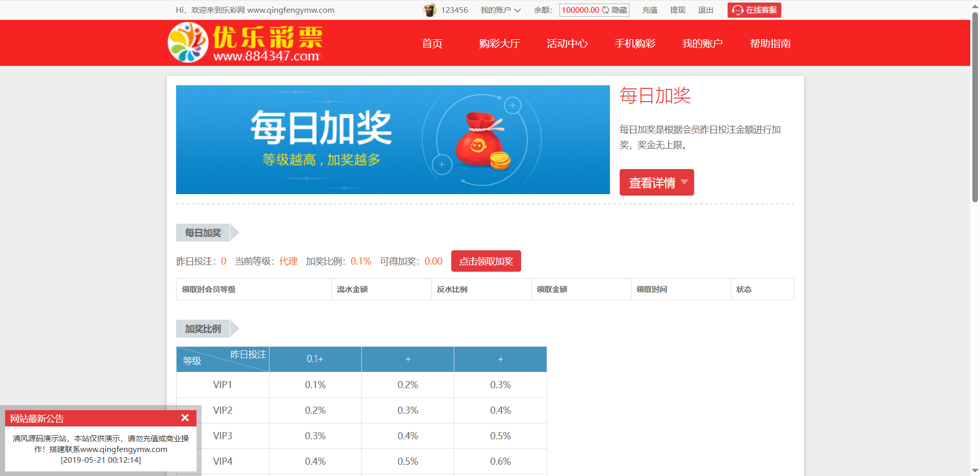980x476 pixels.
Task: Select 手机购彩 in the navigation bar
Action: tap(634, 43)
